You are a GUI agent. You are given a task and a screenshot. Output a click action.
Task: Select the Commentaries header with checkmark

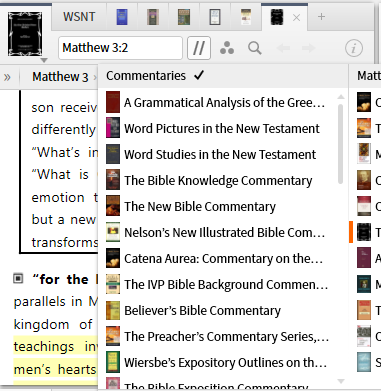(x=155, y=76)
